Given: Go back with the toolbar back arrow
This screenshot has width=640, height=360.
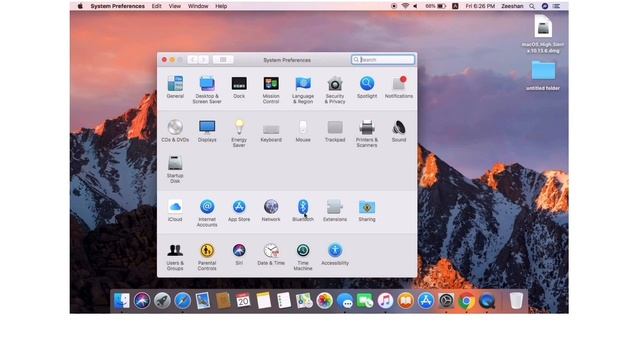Looking at the screenshot, I should (x=193, y=60).
